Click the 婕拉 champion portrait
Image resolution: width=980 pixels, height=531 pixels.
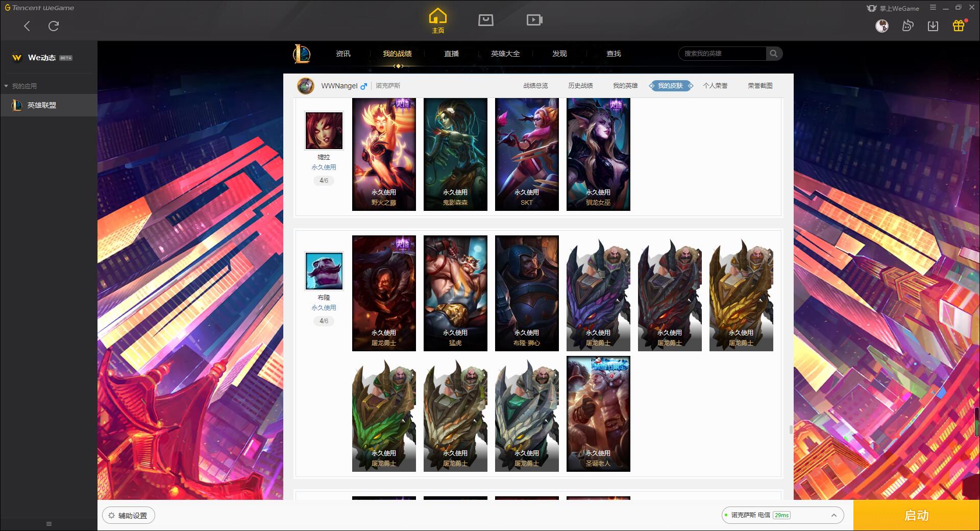point(324,131)
